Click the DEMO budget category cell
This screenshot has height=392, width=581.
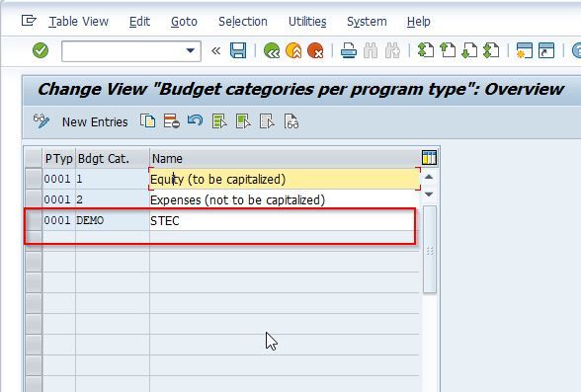click(113, 220)
